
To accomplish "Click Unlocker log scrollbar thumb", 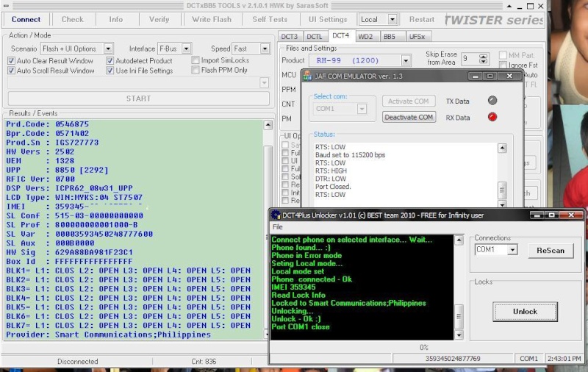I will point(459,316).
